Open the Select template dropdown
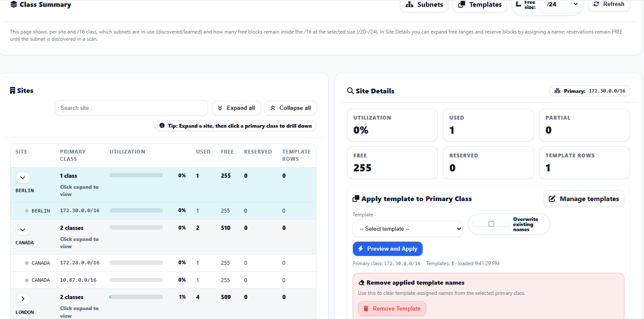This screenshot has width=644, height=319. click(x=407, y=229)
